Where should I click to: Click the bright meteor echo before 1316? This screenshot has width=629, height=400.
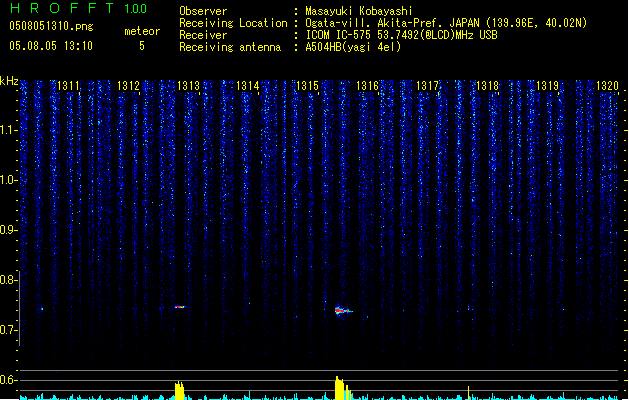tap(343, 310)
